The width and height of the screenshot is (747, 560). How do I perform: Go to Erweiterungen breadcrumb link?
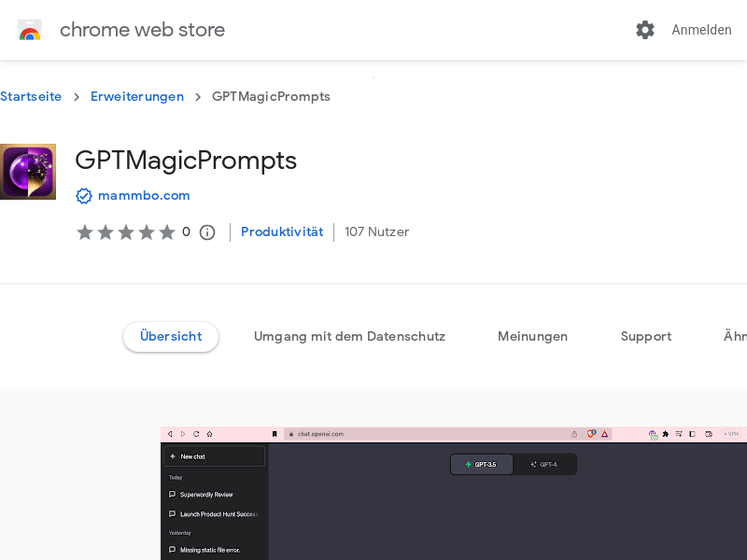coord(137,97)
